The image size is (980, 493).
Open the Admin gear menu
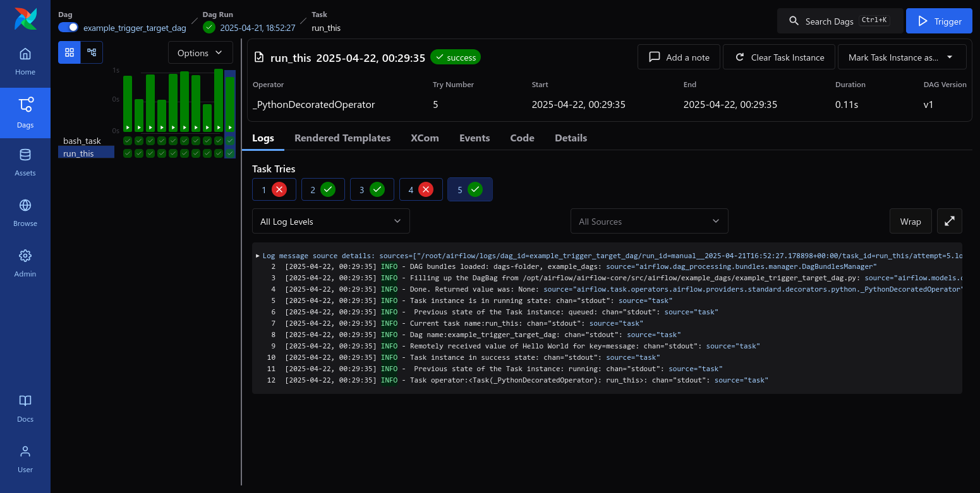point(25,264)
